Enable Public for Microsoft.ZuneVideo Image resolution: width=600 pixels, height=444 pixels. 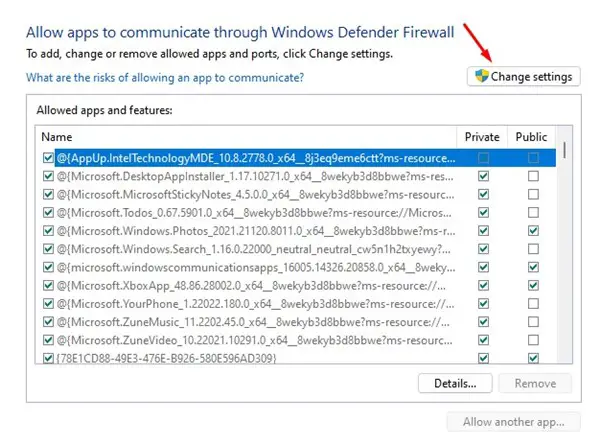coord(533,340)
